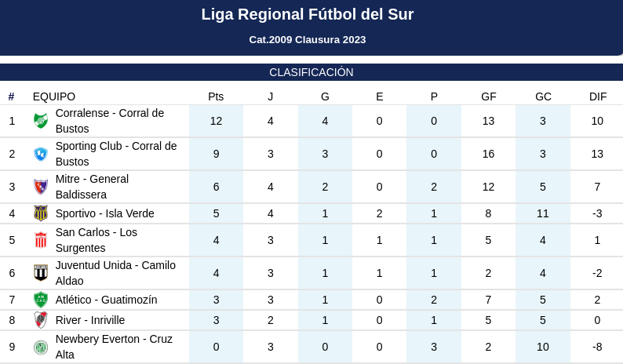Image resolution: width=623 pixels, height=364 pixels.
Task: Click the Sportivo Isla Verde striped crest
Action: (x=41, y=213)
